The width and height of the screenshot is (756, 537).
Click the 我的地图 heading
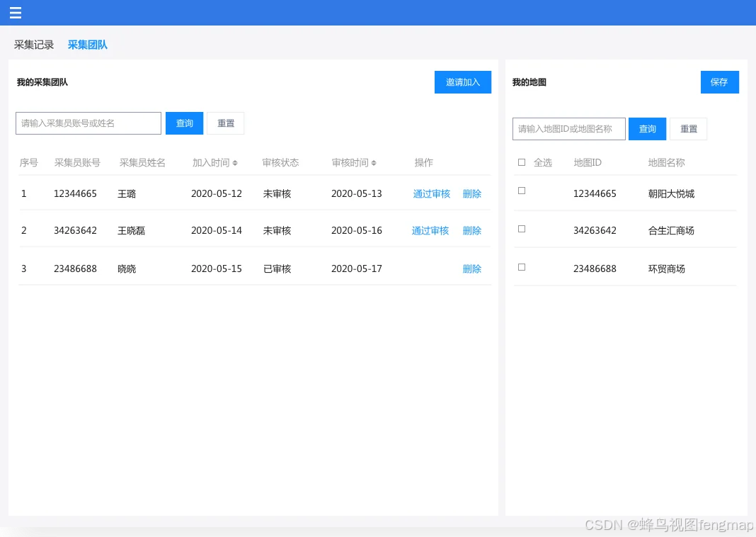click(x=529, y=82)
